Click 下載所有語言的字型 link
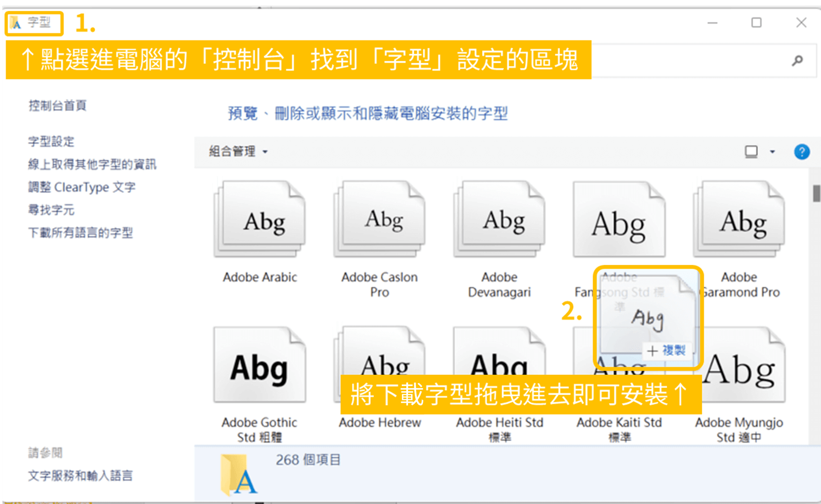 (81, 233)
